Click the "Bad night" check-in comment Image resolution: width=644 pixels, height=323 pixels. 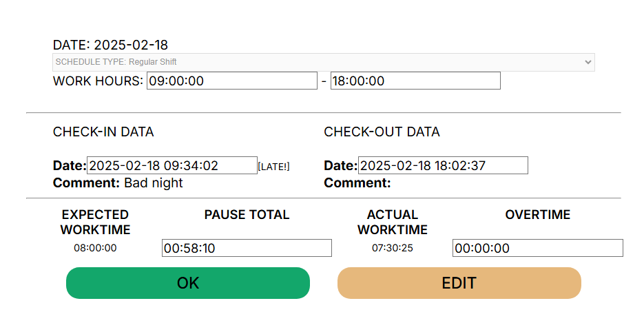pos(153,183)
